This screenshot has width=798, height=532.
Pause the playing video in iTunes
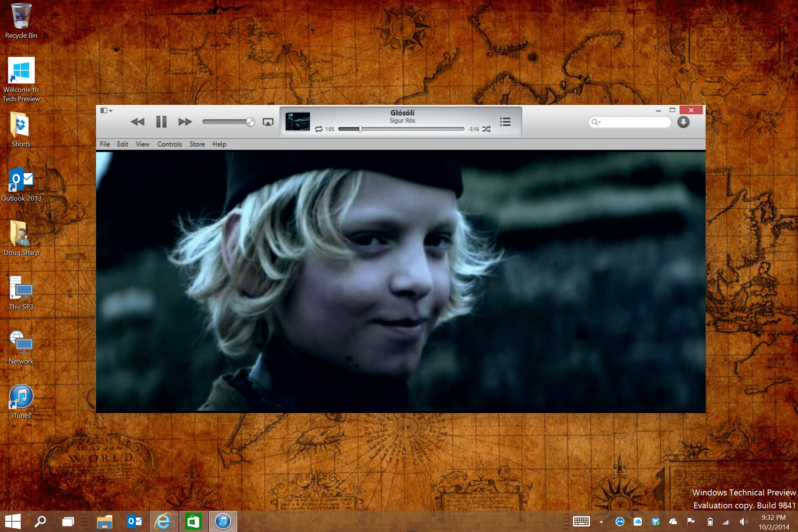click(x=161, y=122)
